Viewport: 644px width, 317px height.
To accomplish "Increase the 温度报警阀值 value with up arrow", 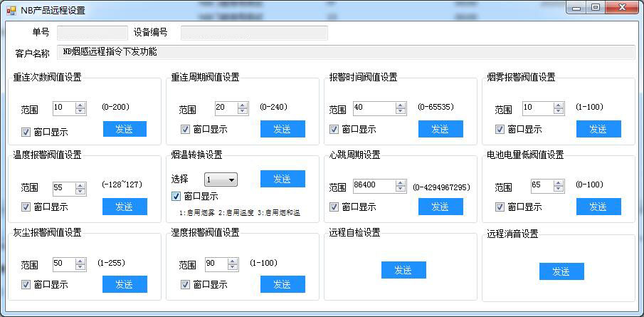I will (x=80, y=185).
